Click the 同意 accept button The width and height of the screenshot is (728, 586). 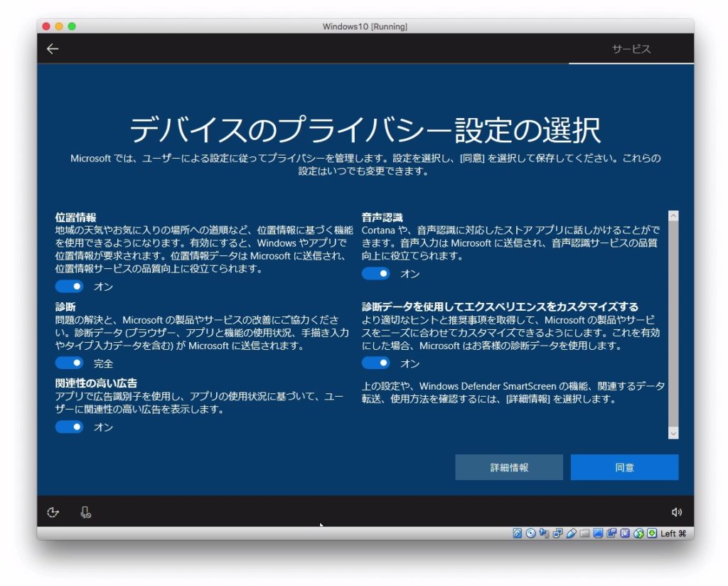624,467
